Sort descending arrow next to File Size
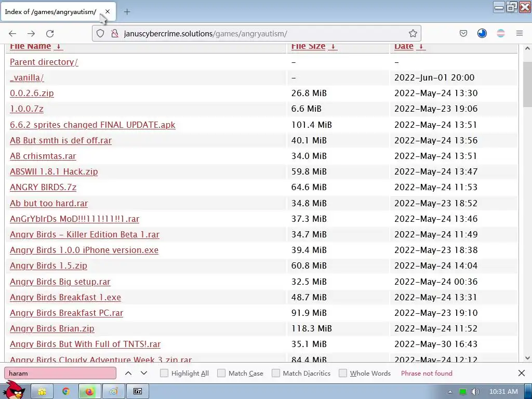This screenshot has height=399, width=532. point(333,46)
